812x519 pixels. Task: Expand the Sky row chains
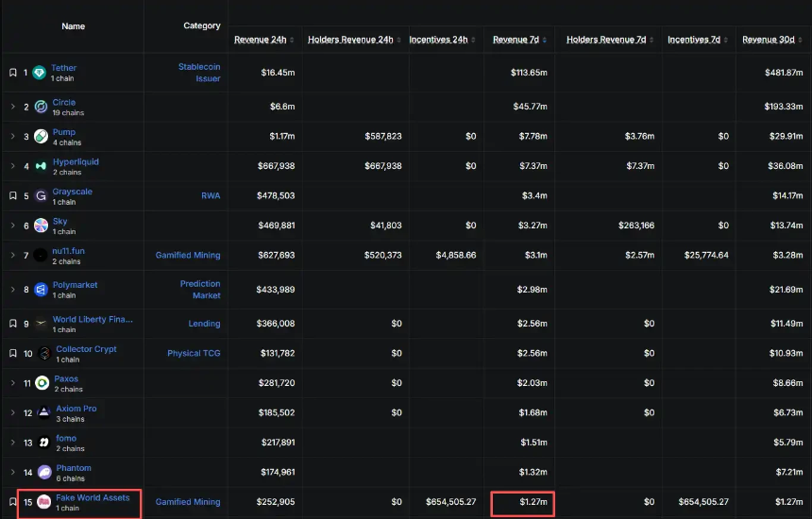[13, 226]
